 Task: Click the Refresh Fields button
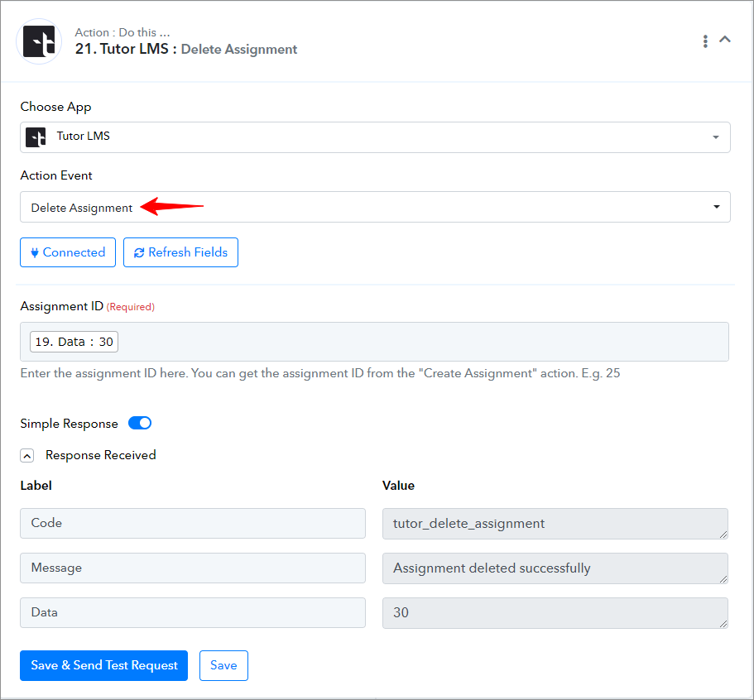(x=180, y=252)
